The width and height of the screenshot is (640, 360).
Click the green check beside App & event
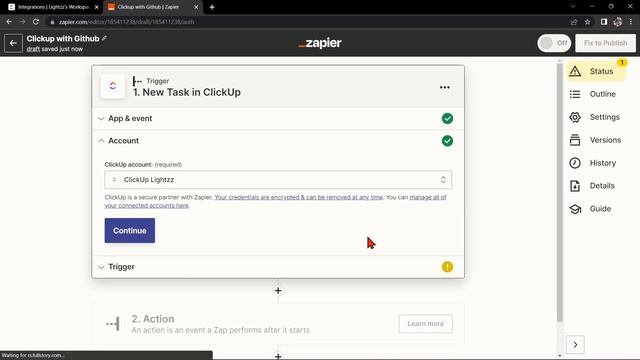447,118
